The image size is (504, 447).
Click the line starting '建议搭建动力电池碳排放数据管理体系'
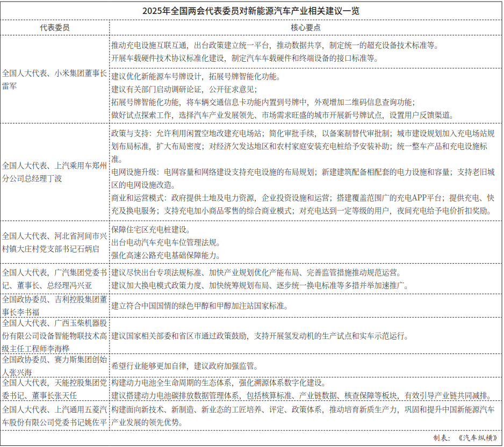point(302,395)
